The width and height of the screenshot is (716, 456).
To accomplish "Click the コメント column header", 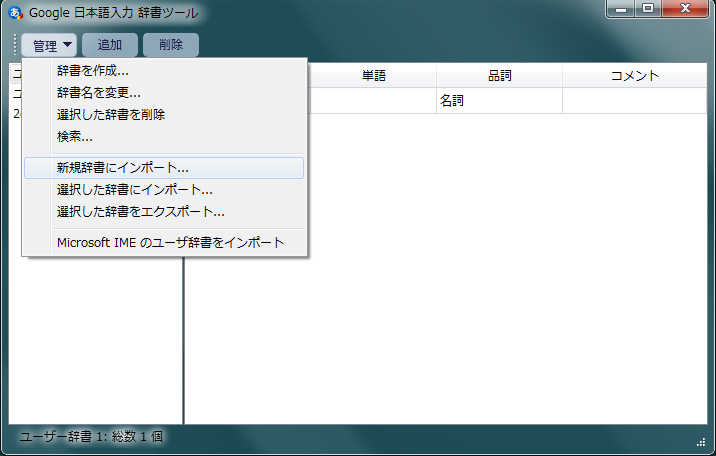I will click(635, 76).
